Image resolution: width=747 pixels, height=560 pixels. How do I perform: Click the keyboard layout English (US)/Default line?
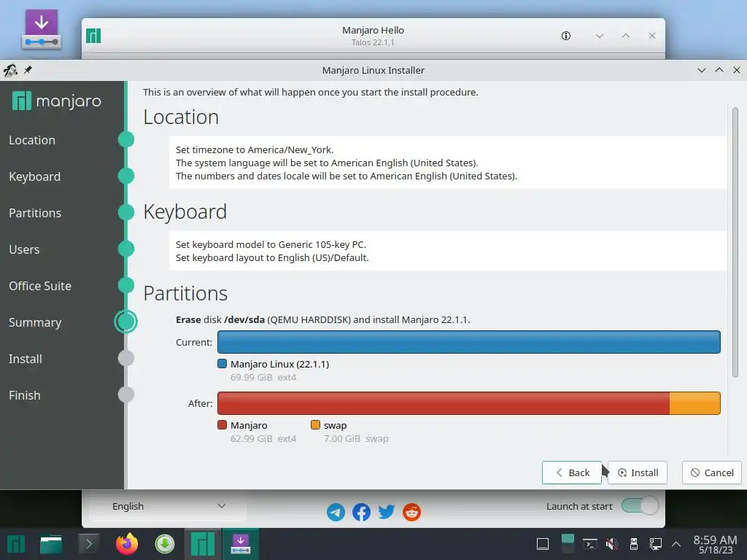[272, 257]
